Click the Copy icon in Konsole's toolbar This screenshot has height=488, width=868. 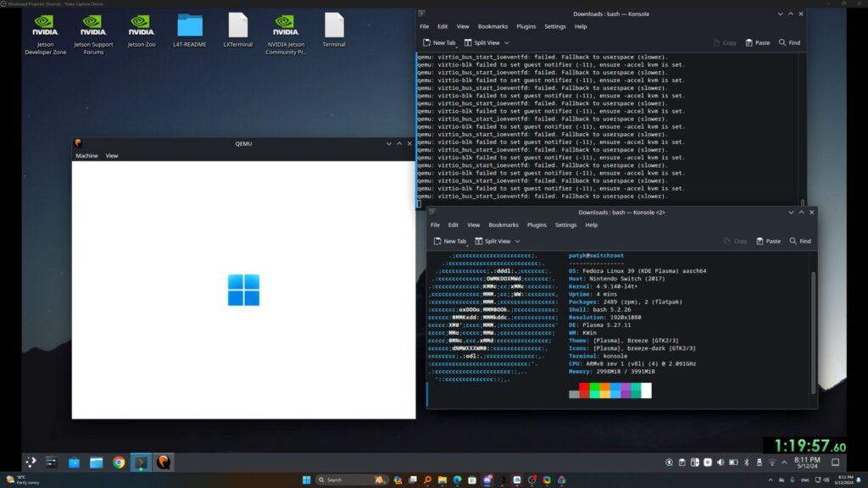pos(726,42)
